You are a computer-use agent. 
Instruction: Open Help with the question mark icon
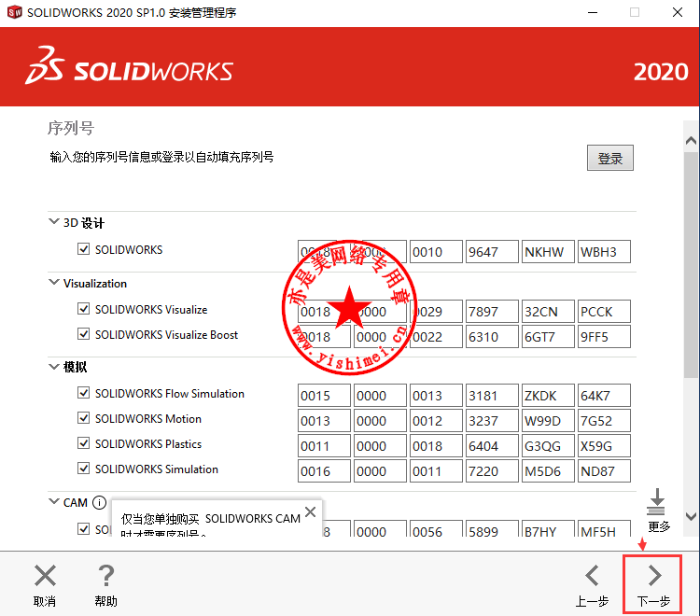click(x=106, y=575)
